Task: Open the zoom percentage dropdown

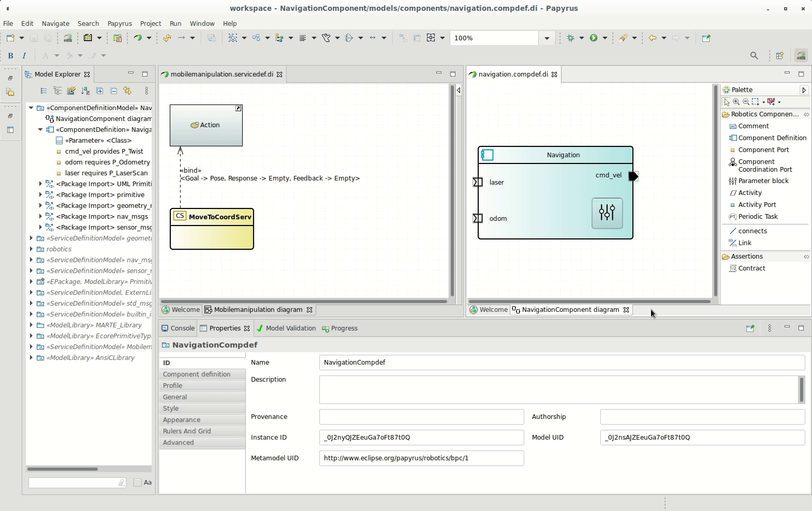Action: tap(547, 38)
